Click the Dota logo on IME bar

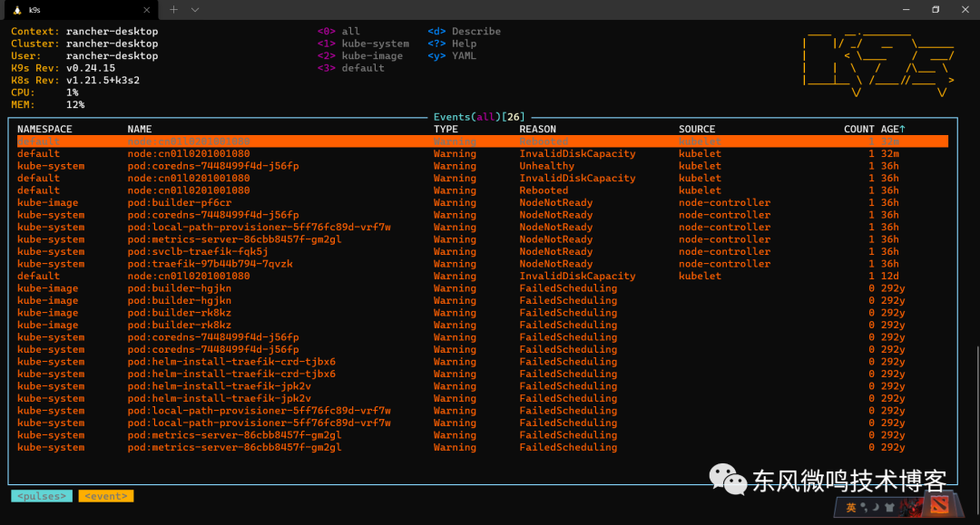click(x=939, y=504)
